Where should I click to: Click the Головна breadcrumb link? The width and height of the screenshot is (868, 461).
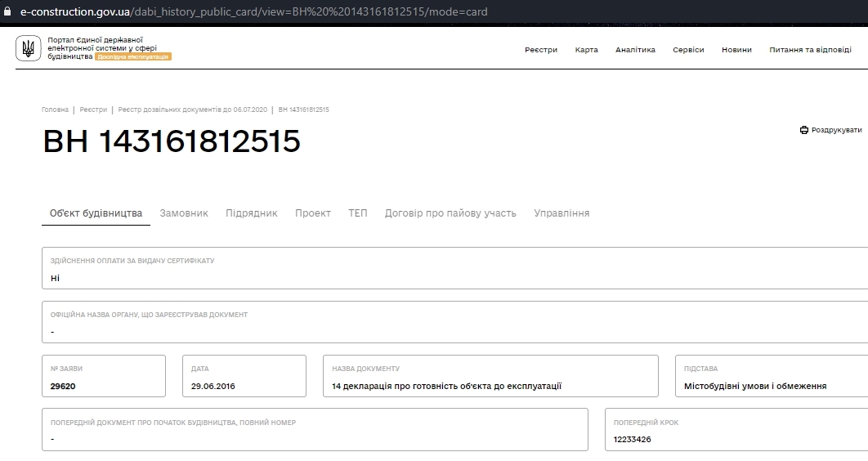click(55, 110)
